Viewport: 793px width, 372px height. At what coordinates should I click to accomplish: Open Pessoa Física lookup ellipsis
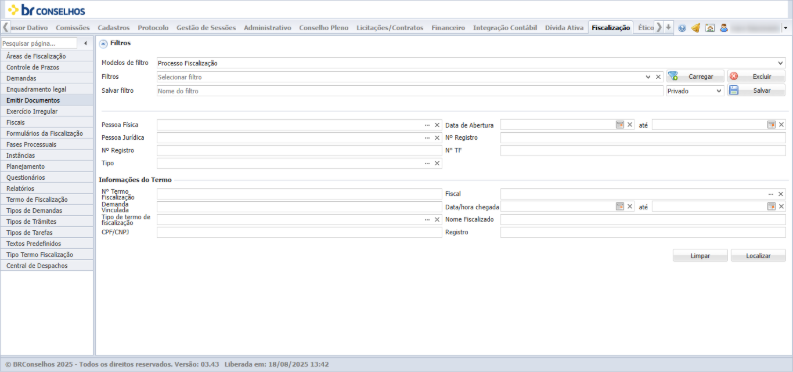427,125
